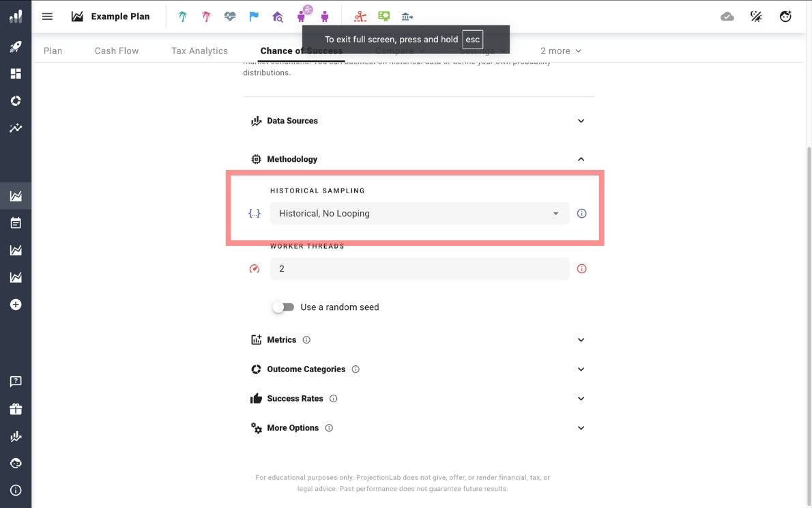Click the Worker Threads input field
Image resolution: width=812 pixels, height=508 pixels.
pyautogui.click(x=419, y=269)
